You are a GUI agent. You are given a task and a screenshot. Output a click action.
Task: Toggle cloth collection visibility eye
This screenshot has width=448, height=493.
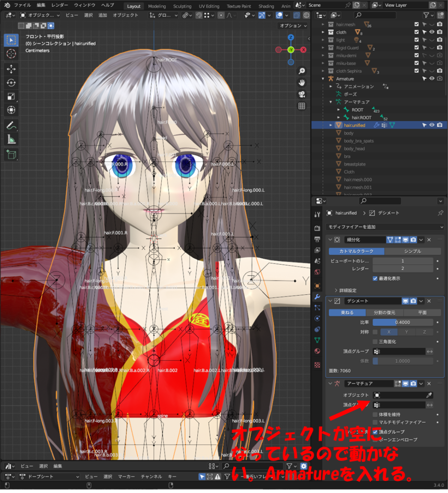click(x=432, y=32)
